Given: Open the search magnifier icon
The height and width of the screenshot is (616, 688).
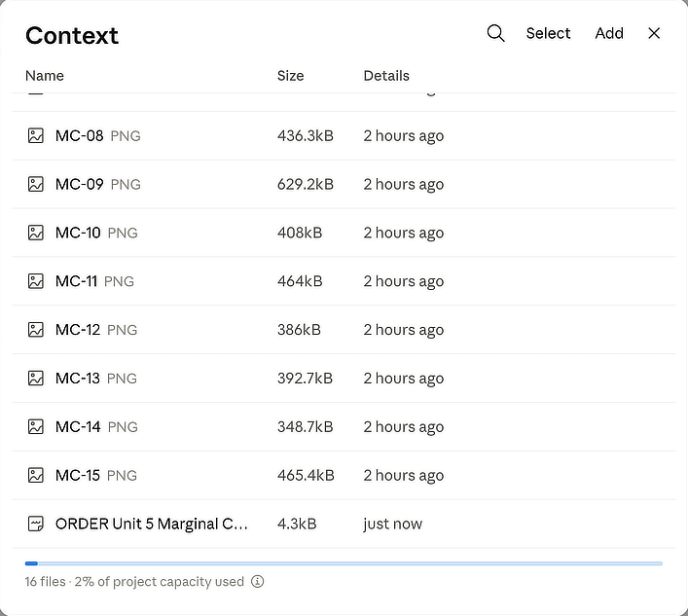Looking at the screenshot, I should pyautogui.click(x=496, y=33).
